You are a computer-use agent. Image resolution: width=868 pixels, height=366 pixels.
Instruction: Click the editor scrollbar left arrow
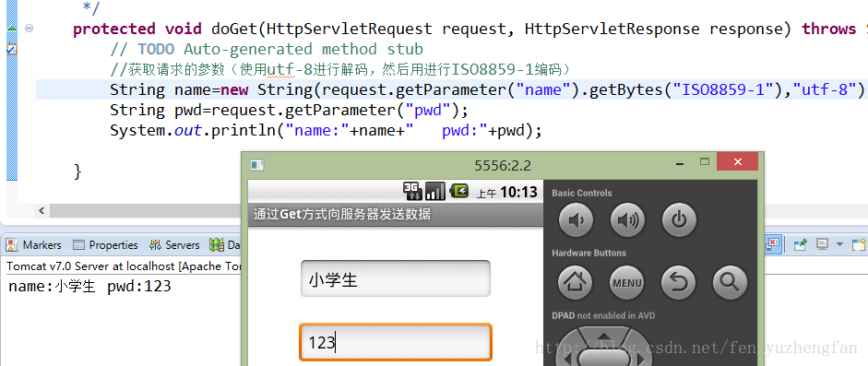[x=41, y=210]
